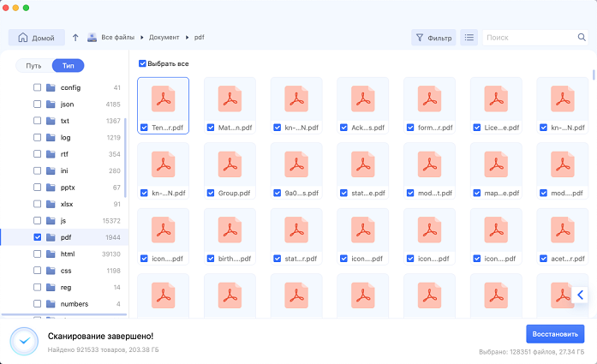Viewport: 597px width, 364px height.
Task: Select form...r.pdf file icon
Action: point(429,99)
